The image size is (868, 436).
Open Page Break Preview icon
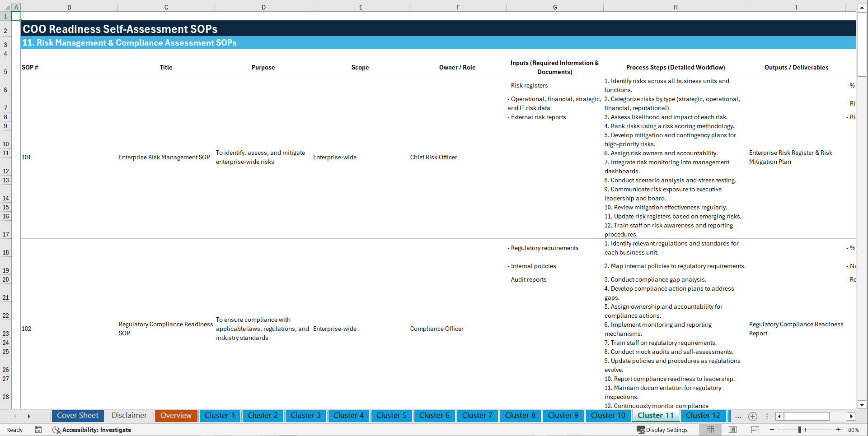(x=755, y=430)
